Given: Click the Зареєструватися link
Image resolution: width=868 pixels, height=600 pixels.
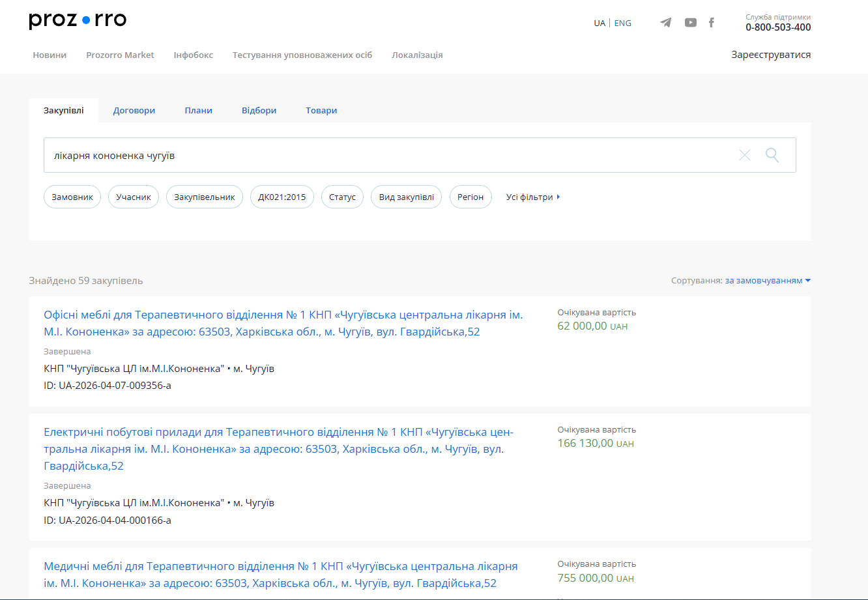Looking at the screenshot, I should [771, 55].
